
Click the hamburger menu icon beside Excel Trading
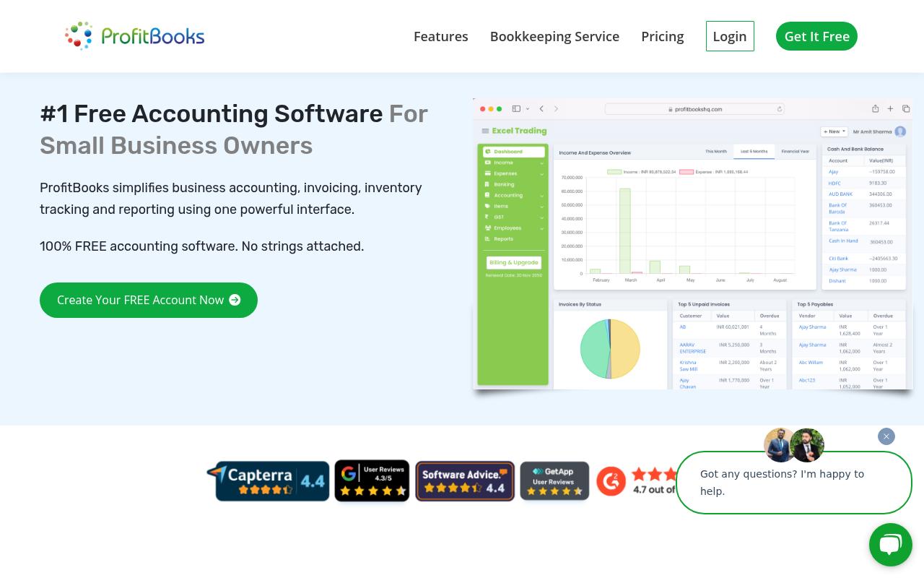click(x=485, y=131)
